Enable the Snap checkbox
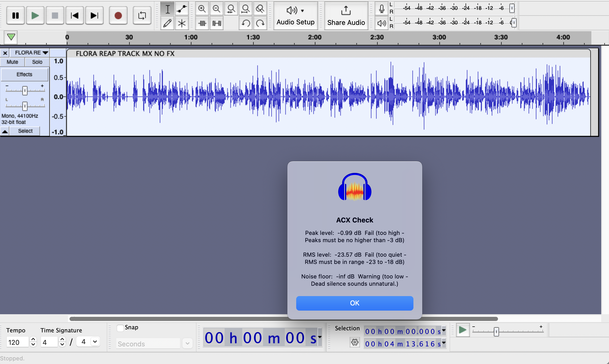Screen dimensions: 609x364 120,328
